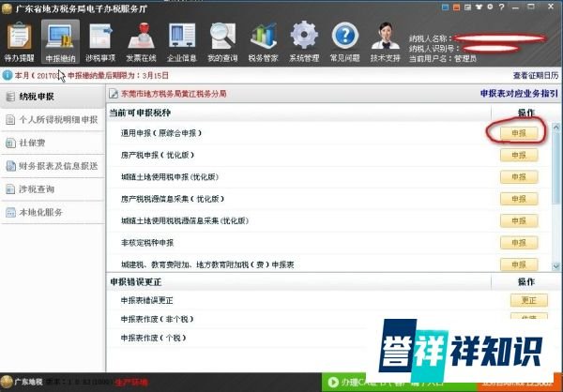Screen dimensions: 563x392
Task: Open 税务管家 chart icon
Action: click(263, 41)
